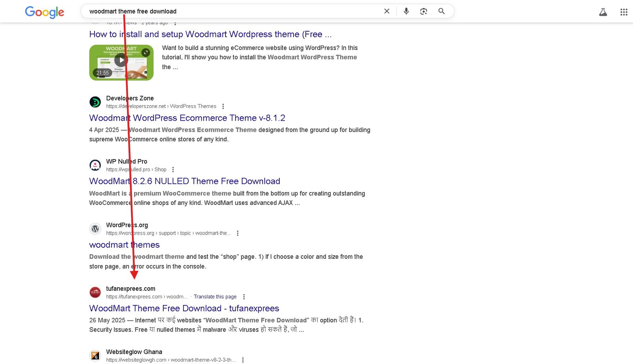The image size is (633, 364).
Task: Click the WordPress.org site name
Action: click(x=127, y=225)
